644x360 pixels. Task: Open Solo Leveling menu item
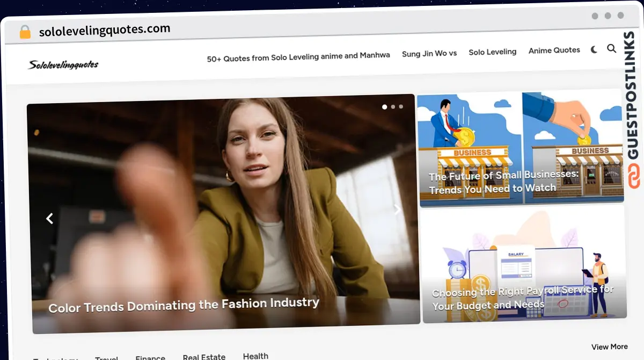pos(493,52)
